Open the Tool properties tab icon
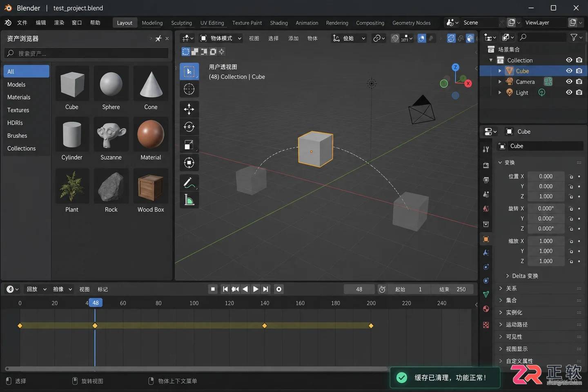588x392 pixels. click(x=486, y=149)
